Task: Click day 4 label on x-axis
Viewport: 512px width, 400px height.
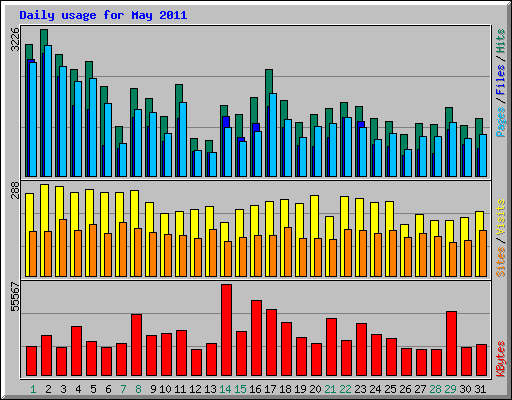Action: point(78,389)
